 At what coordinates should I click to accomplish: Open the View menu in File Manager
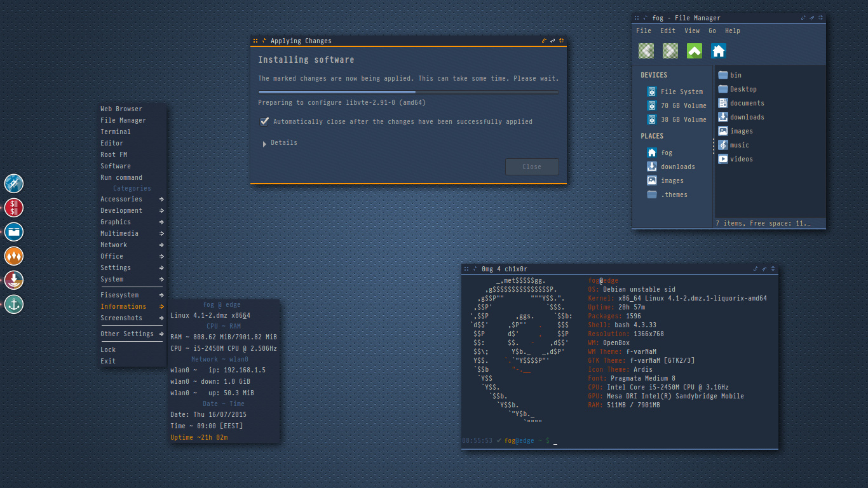pos(692,30)
